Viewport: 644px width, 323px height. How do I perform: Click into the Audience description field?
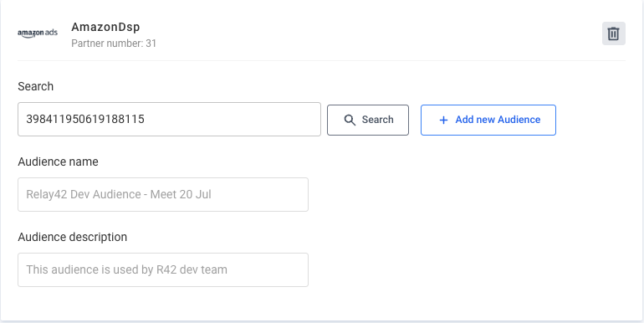pos(163,270)
